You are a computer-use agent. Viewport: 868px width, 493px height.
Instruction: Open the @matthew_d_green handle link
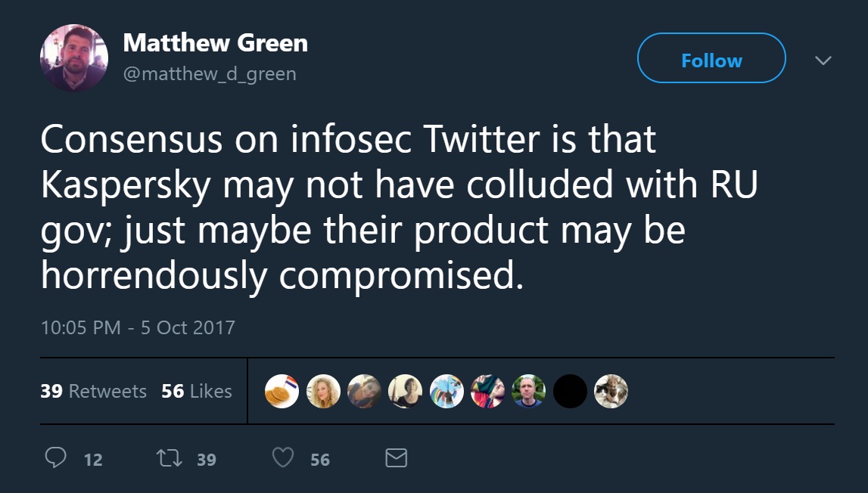[x=210, y=73]
